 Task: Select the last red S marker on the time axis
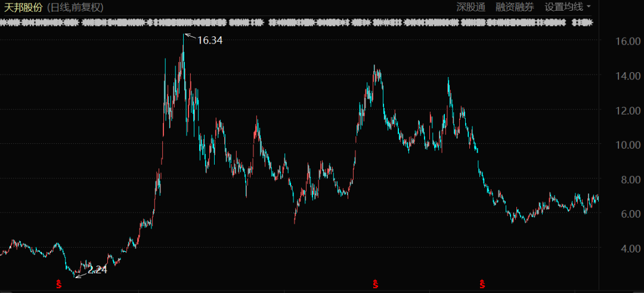click(x=482, y=285)
